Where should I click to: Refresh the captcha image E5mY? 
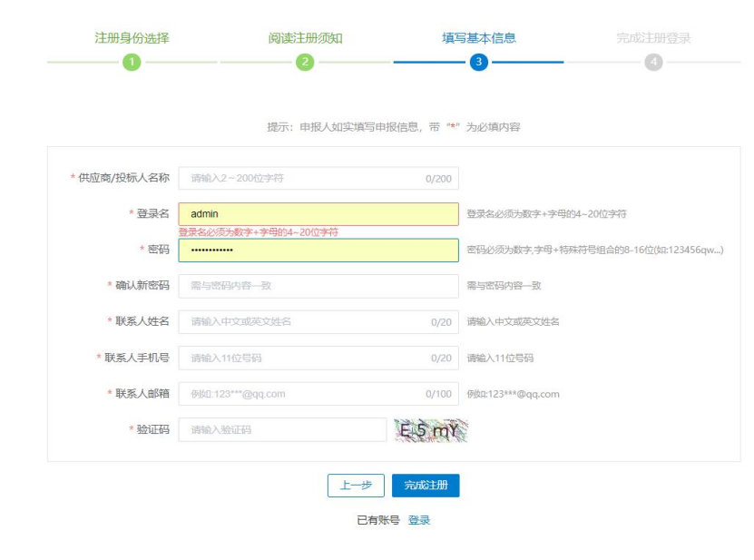(431, 430)
